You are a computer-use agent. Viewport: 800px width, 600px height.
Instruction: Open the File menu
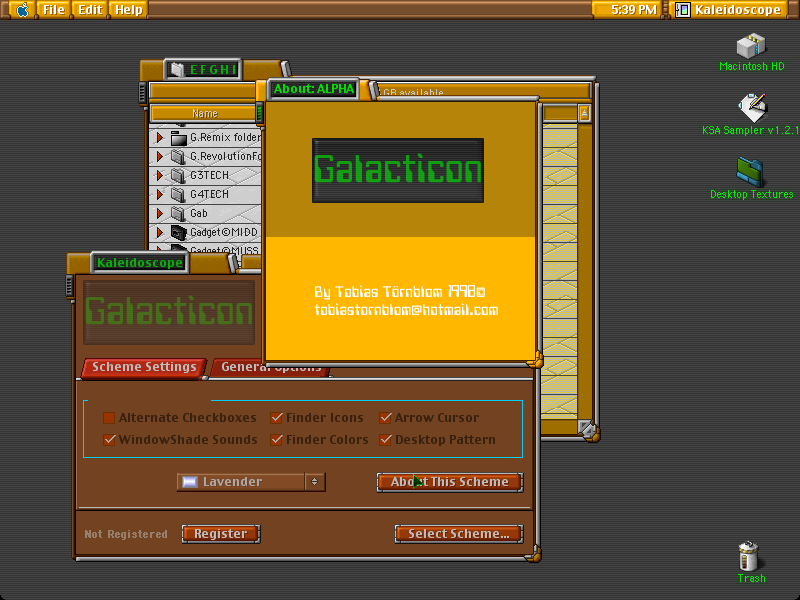54,10
